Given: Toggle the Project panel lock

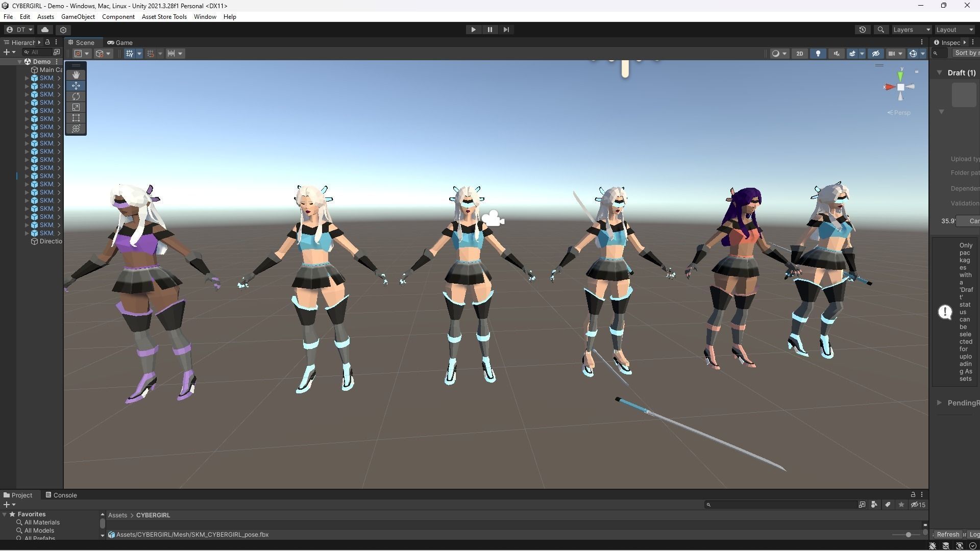Looking at the screenshot, I should 913,494.
